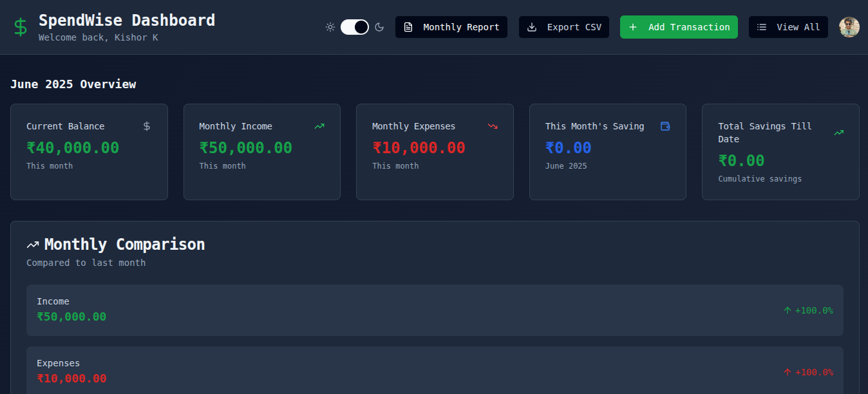The height and width of the screenshot is (394, 868).
Task: Click the dollar icon on Current Balance card
Action: point(147,126)
